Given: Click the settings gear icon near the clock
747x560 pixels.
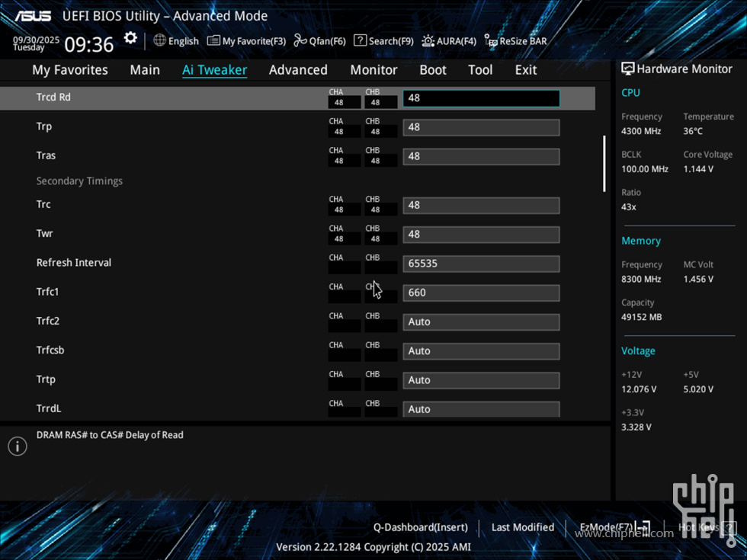Looking at the screenshot, I should [130, 38].
